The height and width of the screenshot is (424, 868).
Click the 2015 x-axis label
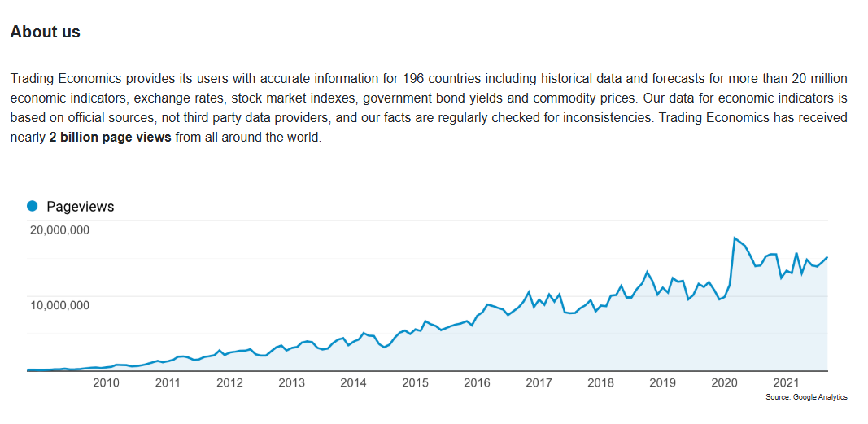tap(415, 382)
